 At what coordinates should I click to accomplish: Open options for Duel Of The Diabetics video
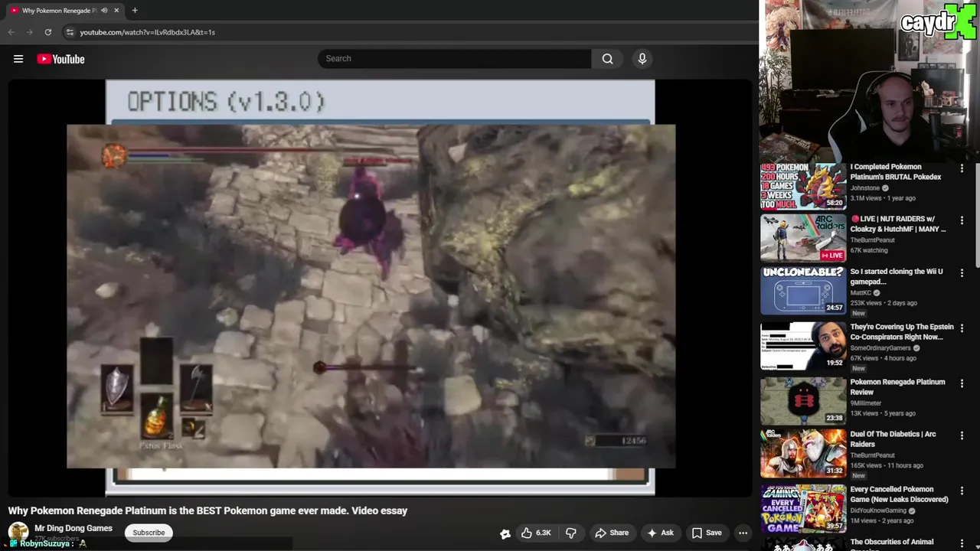click(962, 435)
